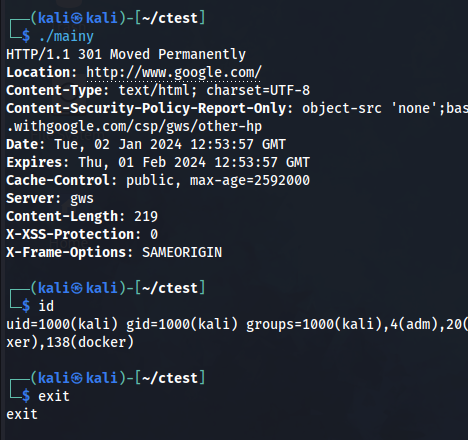The height and width of the screenshot is (440, 468).
Task: Click uid=1000(kali) in the id output
Action: pos(62,324)
